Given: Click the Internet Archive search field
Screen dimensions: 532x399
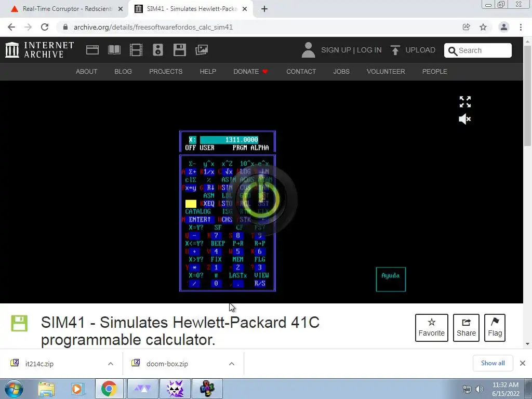Looking at the screenshot, I should point(478,50).
